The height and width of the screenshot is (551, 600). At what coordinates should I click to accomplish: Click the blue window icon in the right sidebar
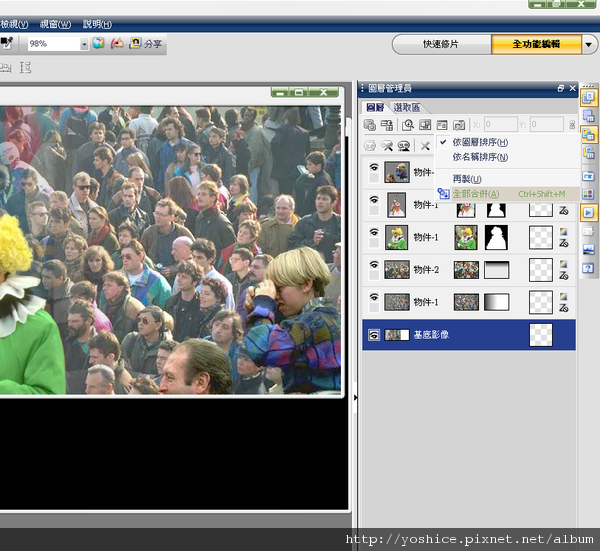coord(588,176)
